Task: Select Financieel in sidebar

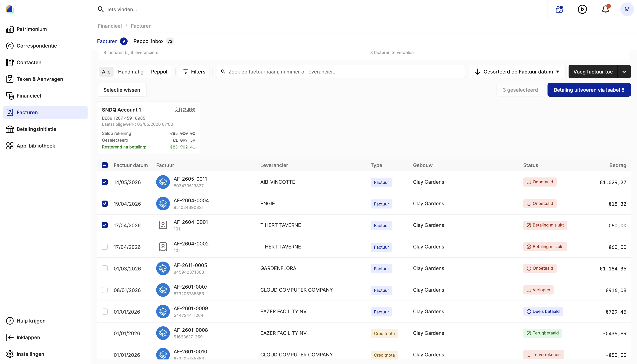Action: click(x=45, y=96)
